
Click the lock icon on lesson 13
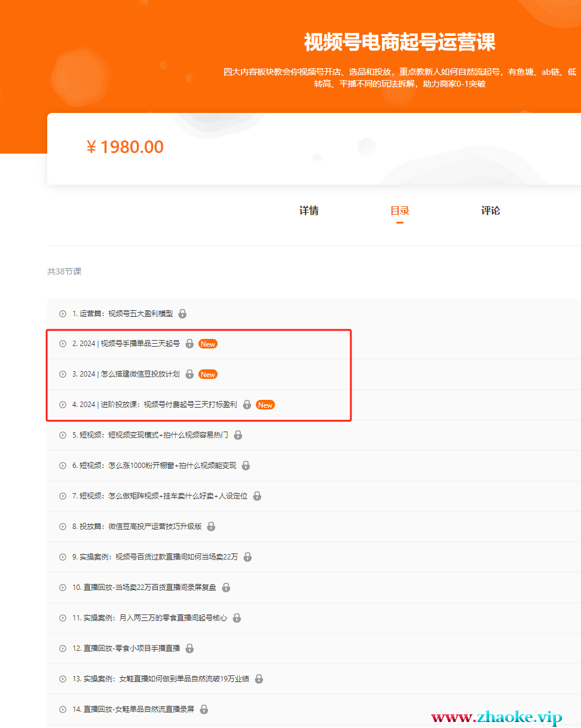259,679
